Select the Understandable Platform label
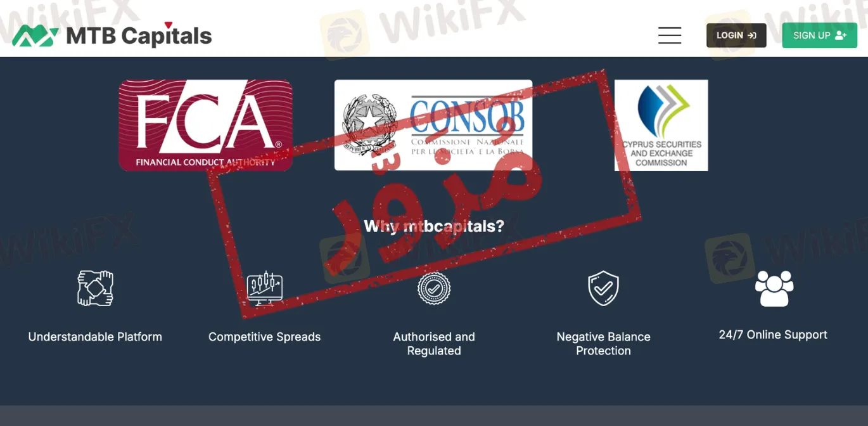This screenshot has width=868, height=426. 95,337
